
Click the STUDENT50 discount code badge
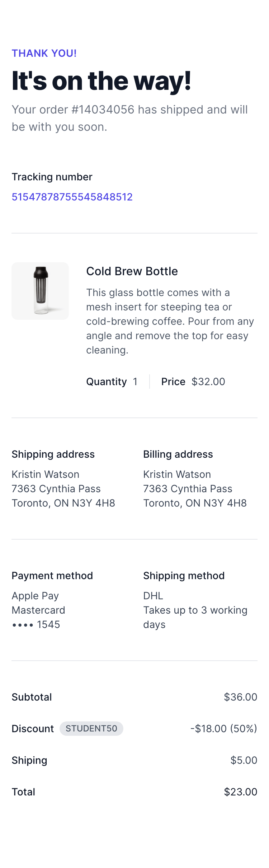(91, 728)
